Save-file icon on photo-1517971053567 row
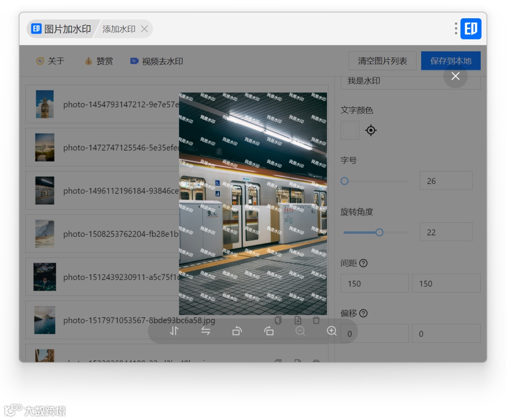This screenshot has width=506, height=420. tap(298, 320)
